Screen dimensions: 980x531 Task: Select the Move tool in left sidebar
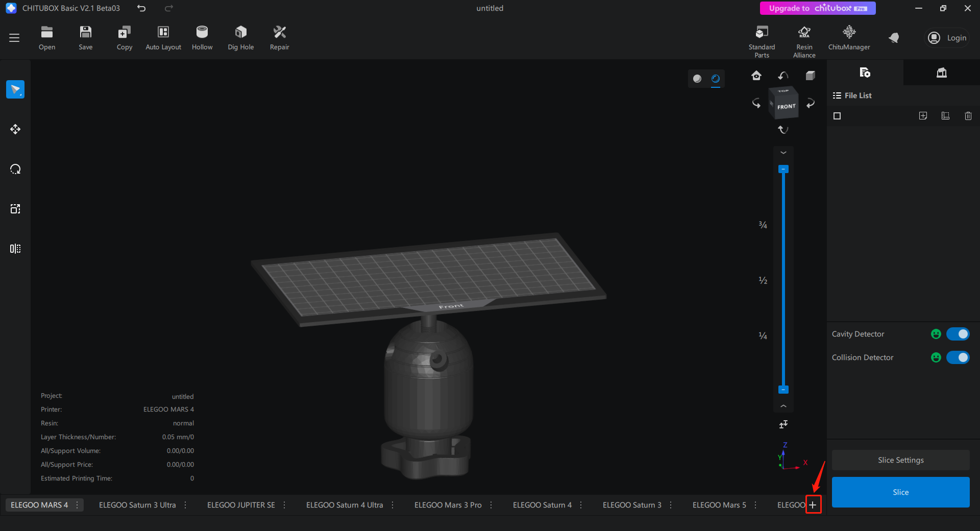15,129
